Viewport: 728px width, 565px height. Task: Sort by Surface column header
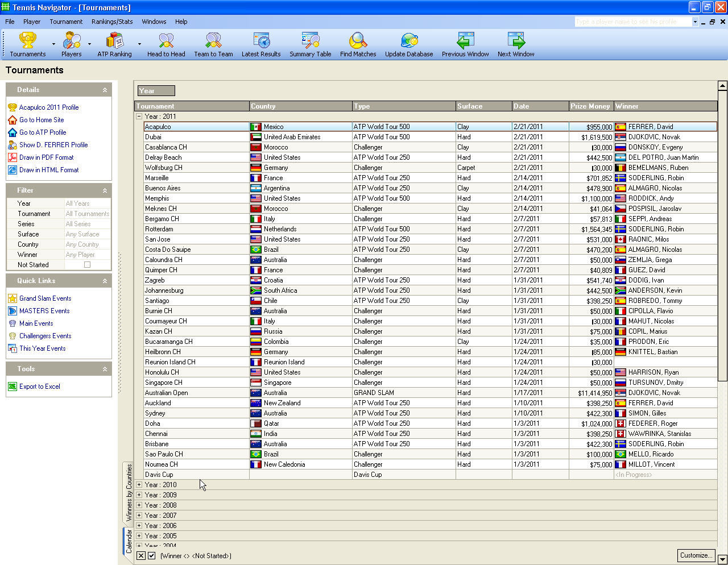coord(484,106)
